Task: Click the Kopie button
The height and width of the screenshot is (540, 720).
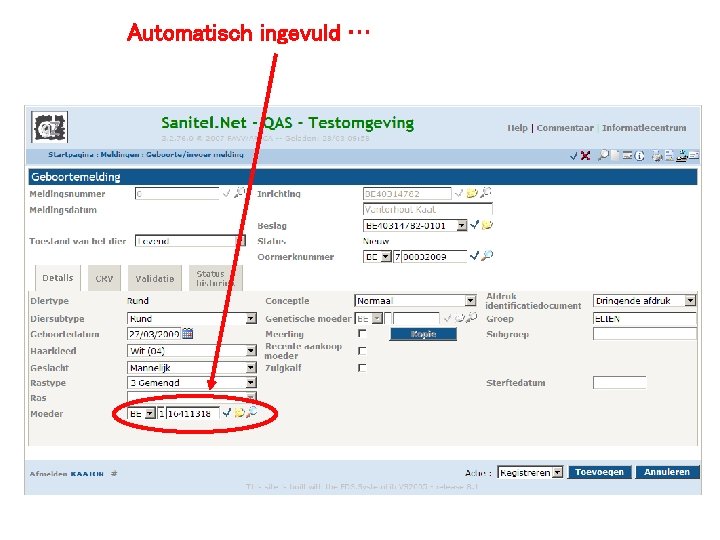Action: click(423, 334)
